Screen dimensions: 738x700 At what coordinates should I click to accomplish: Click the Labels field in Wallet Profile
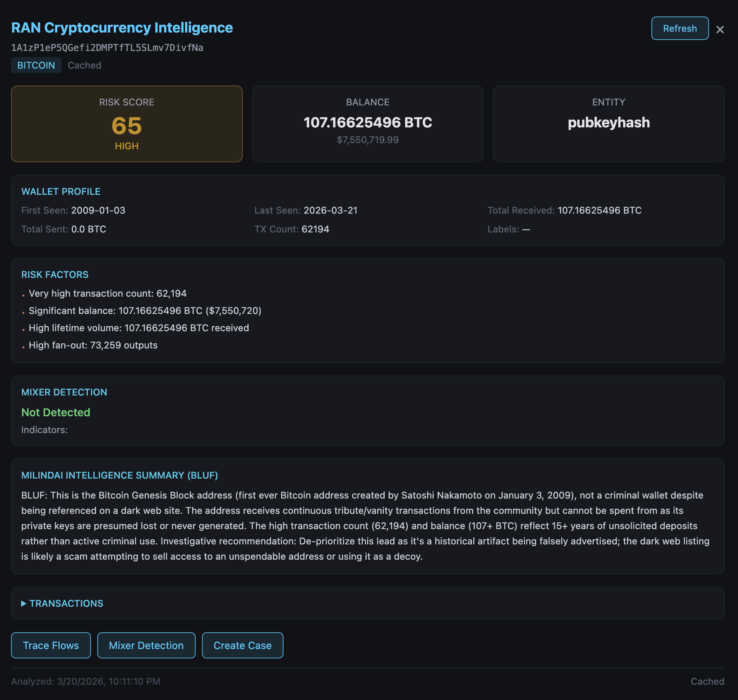509,229
